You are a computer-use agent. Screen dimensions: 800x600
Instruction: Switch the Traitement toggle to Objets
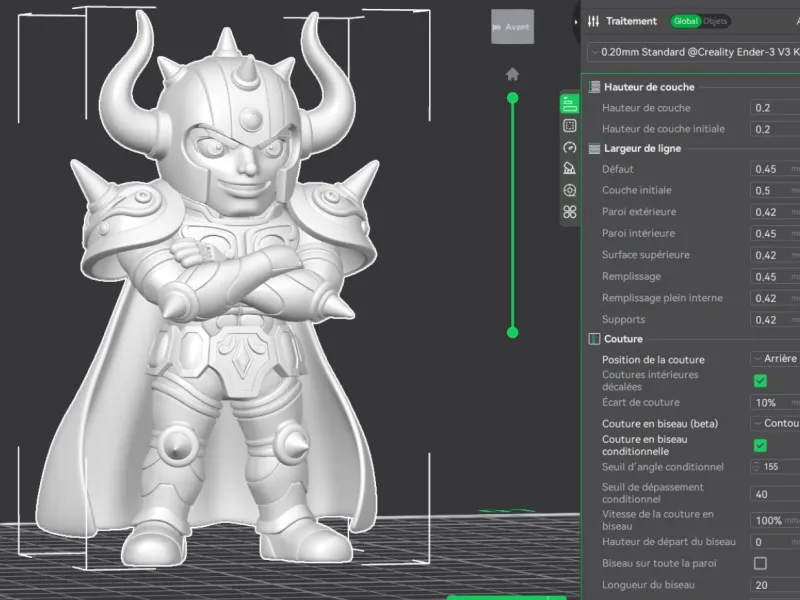[x=715, y=21]
